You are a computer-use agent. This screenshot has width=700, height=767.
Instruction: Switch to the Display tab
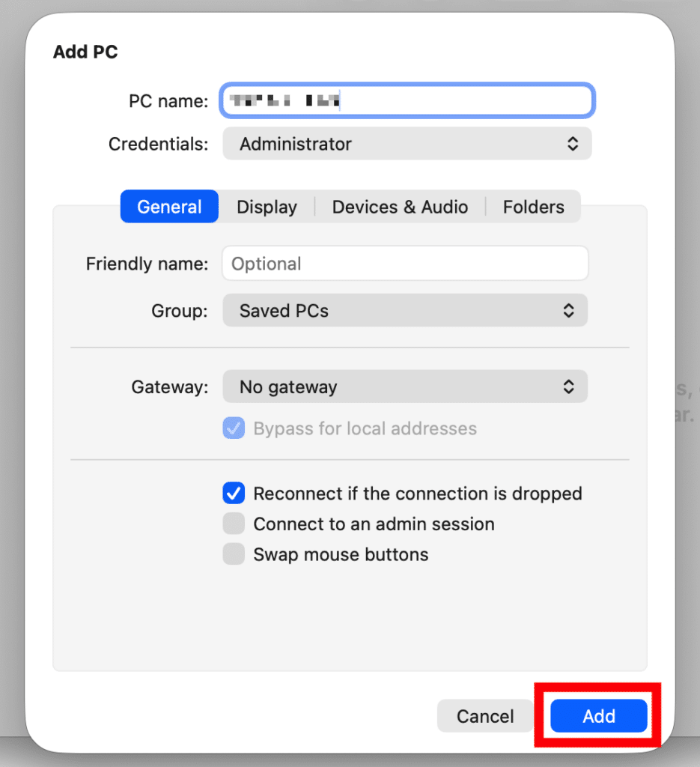click(267, 207)
